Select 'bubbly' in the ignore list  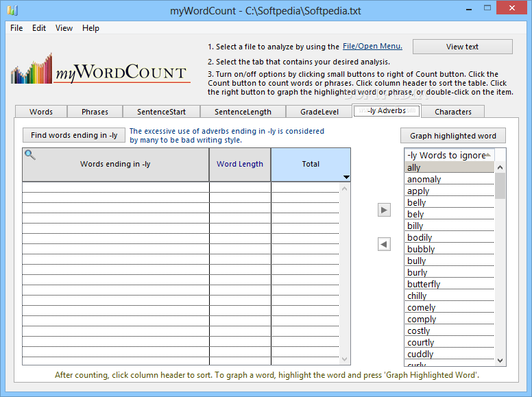tap(449, 249)
